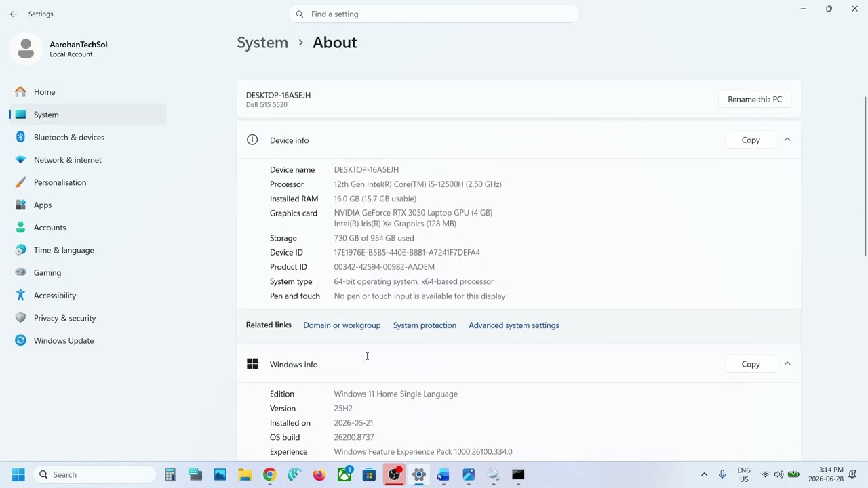Open the Domain or workgroup link

click(342, 325)
